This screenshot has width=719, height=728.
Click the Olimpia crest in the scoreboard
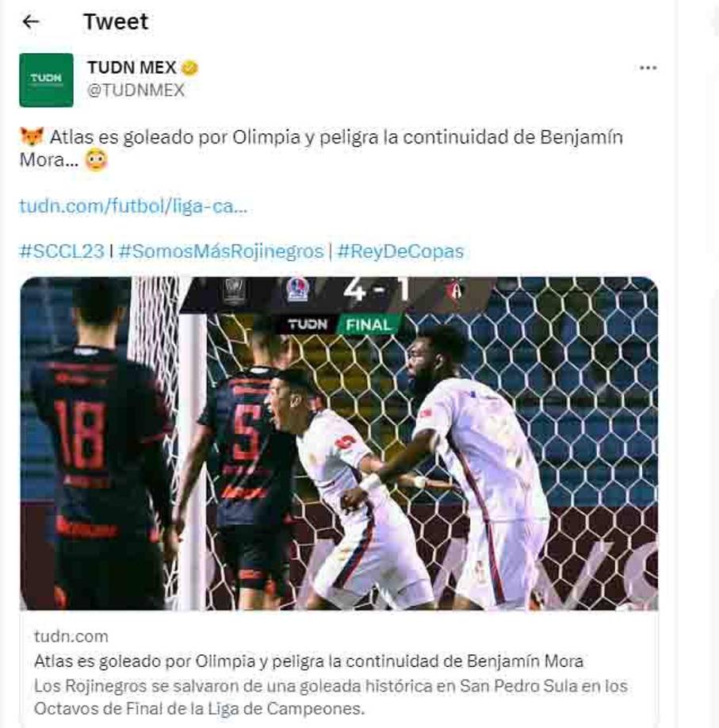tap(297, 289)
